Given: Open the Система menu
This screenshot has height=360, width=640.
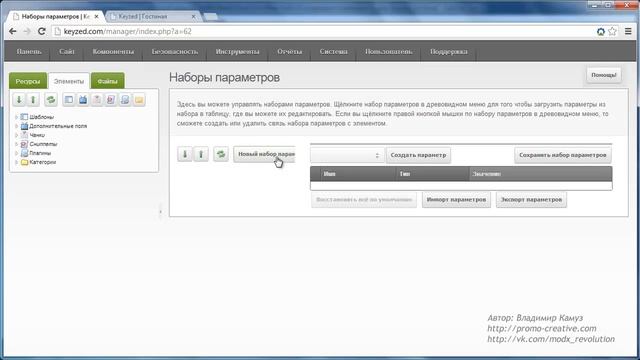Looking at the screenshot, I should (333, 51).
